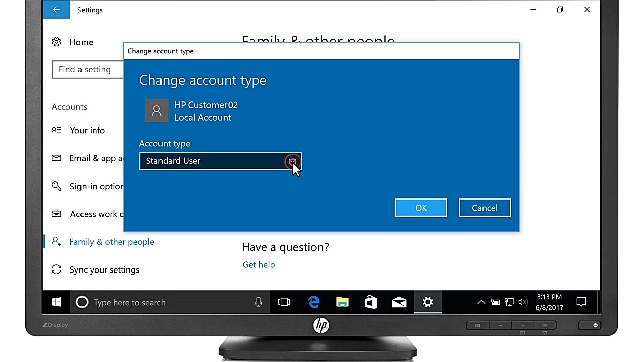
Task: Minimize the Settings window
Action: (533, 10)
